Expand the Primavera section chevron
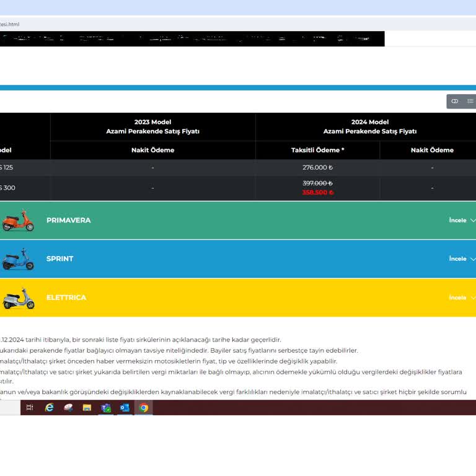This screenshot has width=476, height=476. point(473,221)
